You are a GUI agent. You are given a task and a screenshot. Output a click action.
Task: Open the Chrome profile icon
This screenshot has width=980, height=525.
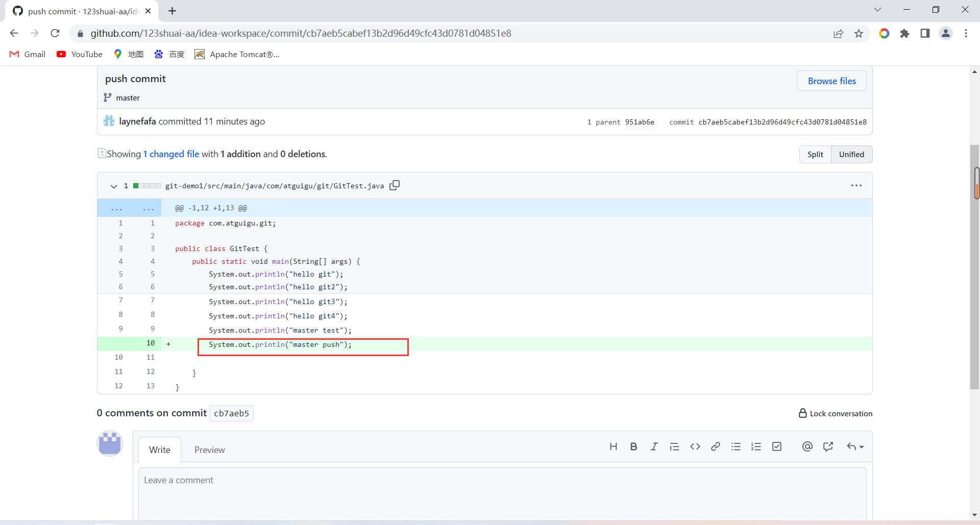[945, 34]
